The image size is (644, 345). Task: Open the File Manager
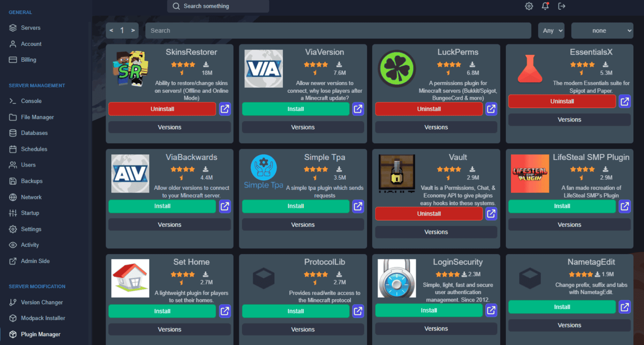pyautogui.click(x=37, y=117)
